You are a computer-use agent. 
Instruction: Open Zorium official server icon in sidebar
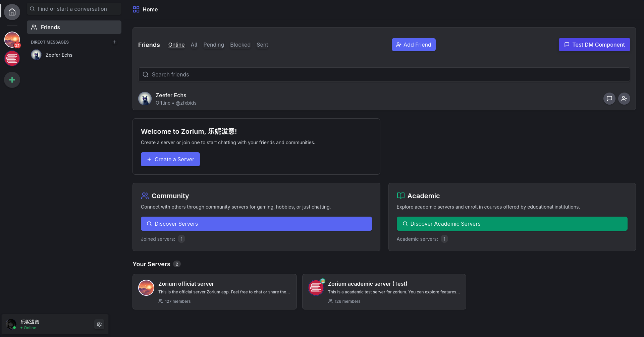pos(12,40)
